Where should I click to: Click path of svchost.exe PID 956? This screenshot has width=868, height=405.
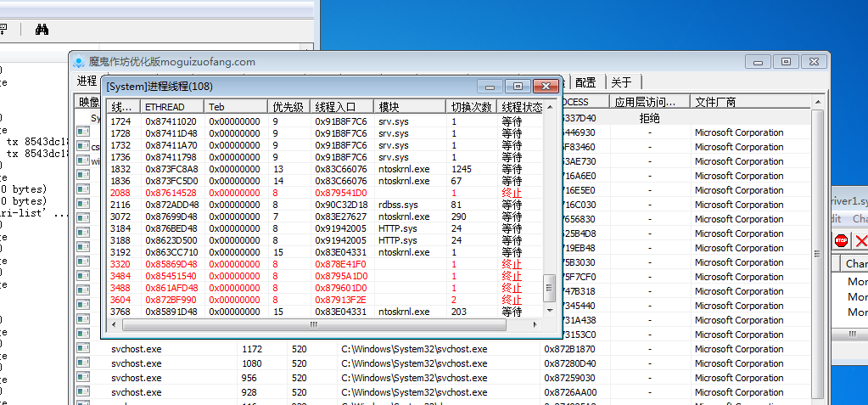[x=414, y=378]
